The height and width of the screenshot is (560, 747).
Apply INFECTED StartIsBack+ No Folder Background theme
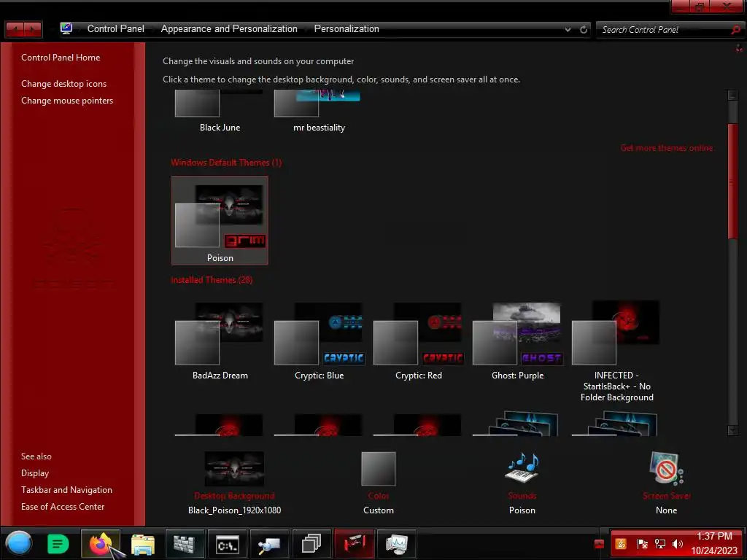tap(616, 351)
